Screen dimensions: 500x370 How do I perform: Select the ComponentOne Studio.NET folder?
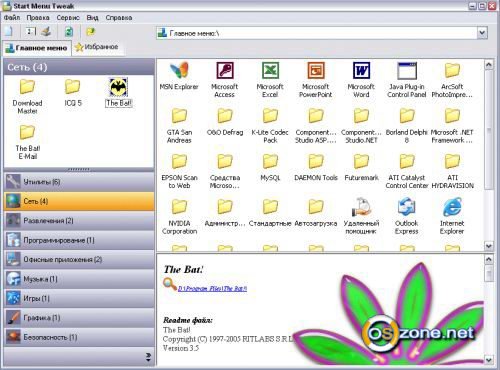[361, 116]
